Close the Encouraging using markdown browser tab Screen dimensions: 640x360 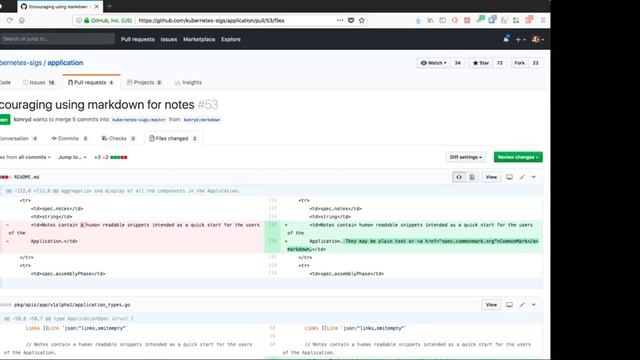click(96, 7)
